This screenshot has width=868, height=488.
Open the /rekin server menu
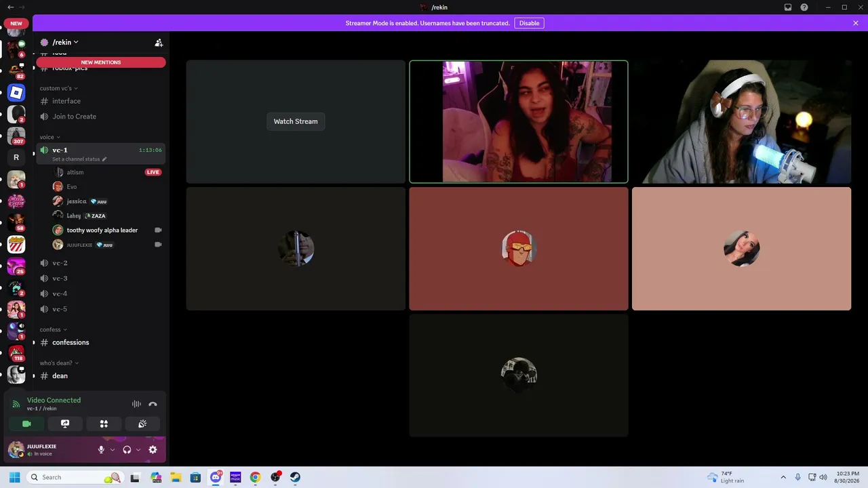point(65,42)
